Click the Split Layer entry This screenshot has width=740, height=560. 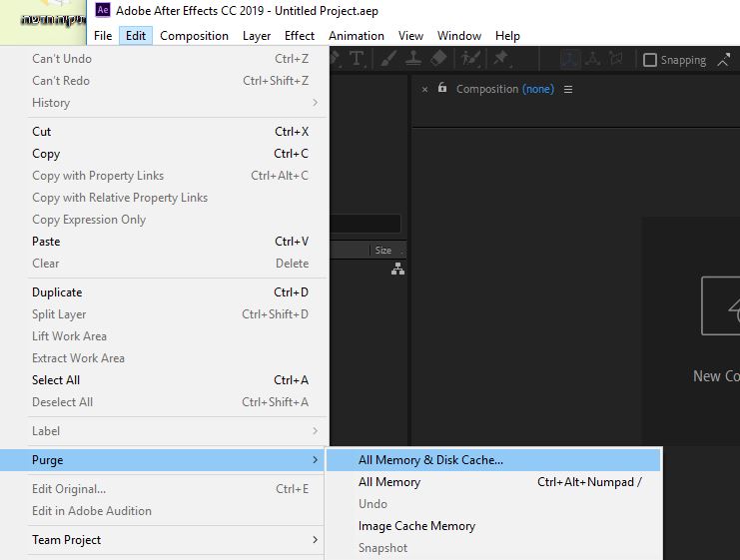(x=164, y=314)
